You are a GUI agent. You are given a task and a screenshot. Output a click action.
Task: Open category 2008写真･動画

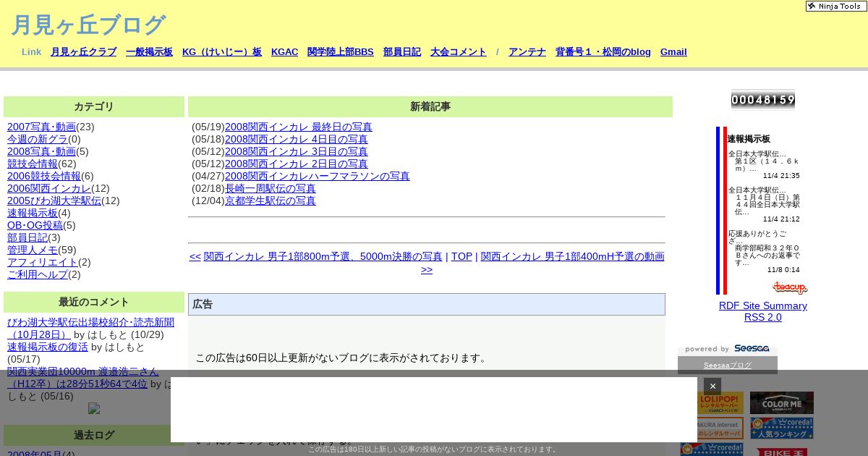tap(41, 151)
